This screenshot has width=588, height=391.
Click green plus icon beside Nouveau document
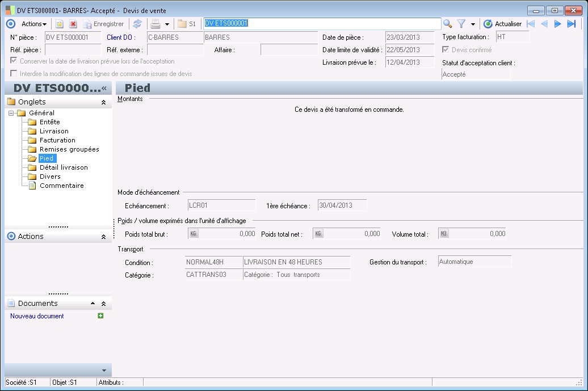coord(100,316)
